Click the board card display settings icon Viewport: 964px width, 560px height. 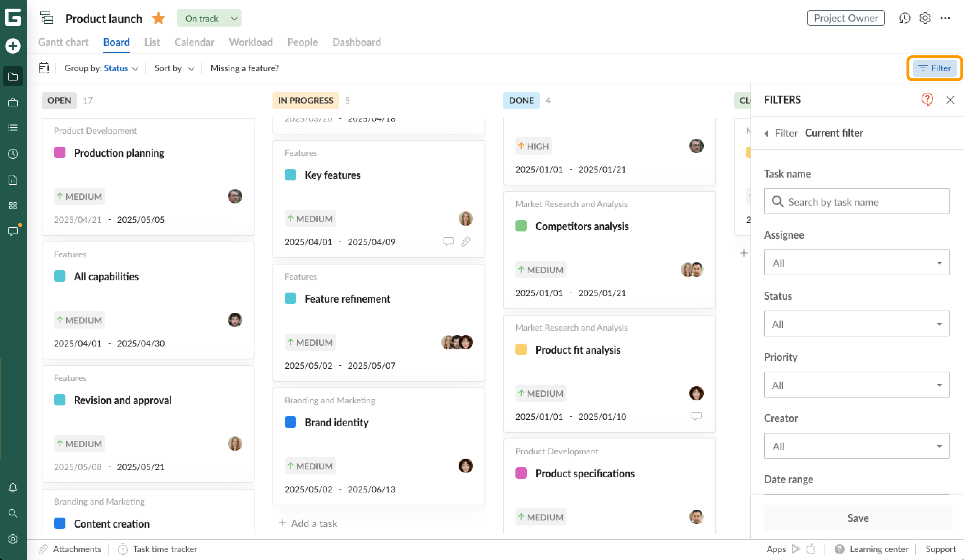pyautogui.click(x=44, y=68)
